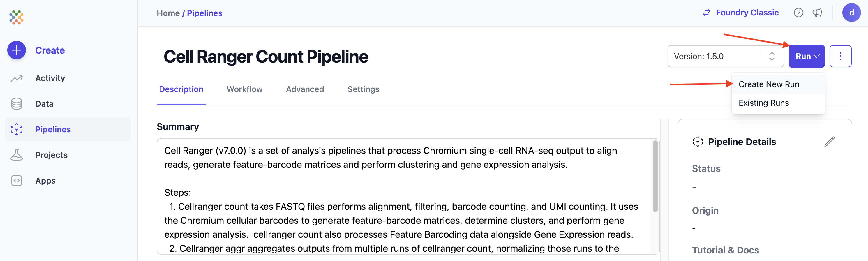
Task: Open the Projects flask icon
Action: pyautogui.click(x=17, y=155)
